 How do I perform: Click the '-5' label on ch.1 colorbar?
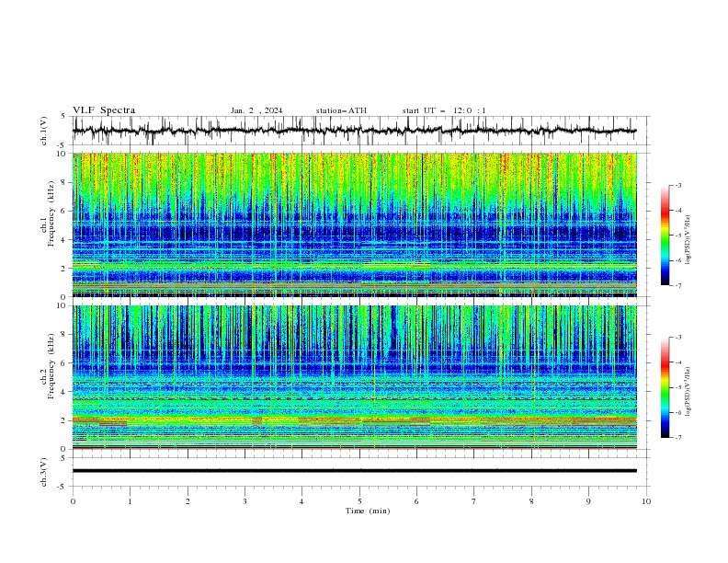[678, 236]
